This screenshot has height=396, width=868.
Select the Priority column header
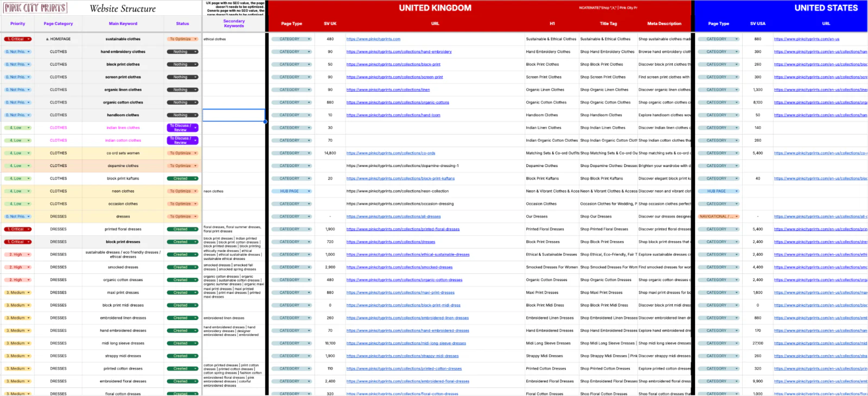17,24
